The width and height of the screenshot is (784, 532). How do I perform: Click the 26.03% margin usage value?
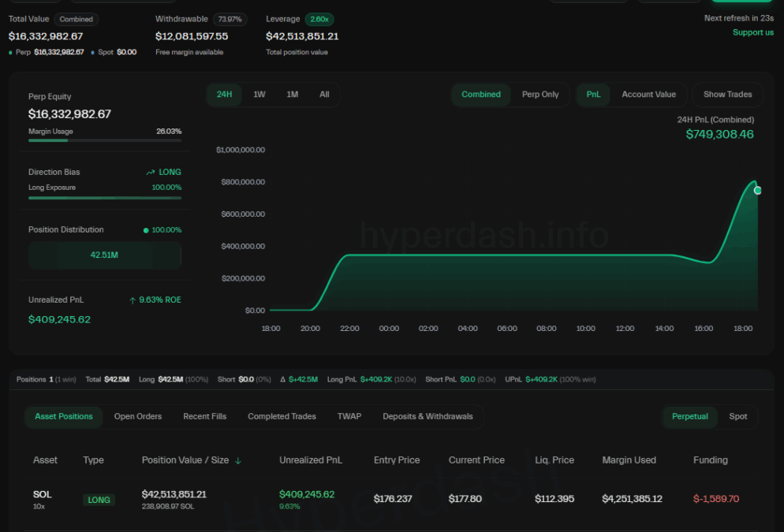coord(169,132)
